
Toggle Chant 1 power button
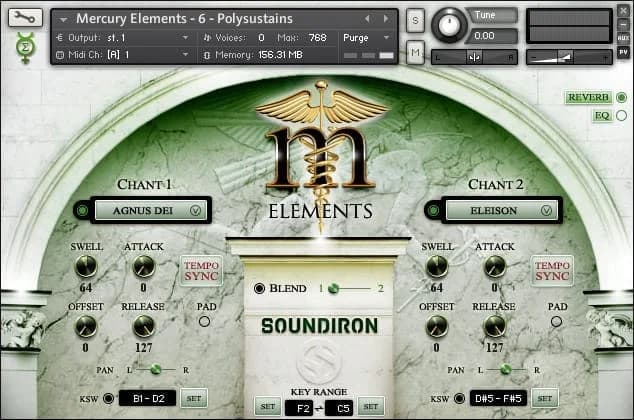[x=82, y=211]
